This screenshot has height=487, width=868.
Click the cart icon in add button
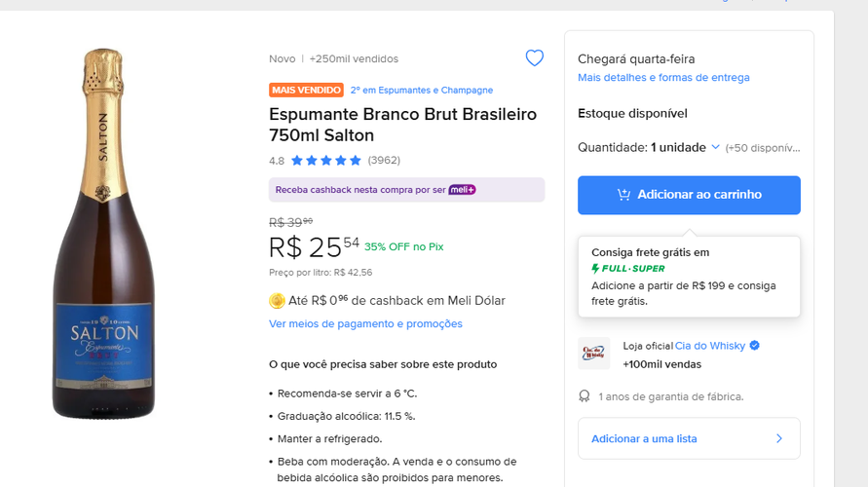point(623,195)
